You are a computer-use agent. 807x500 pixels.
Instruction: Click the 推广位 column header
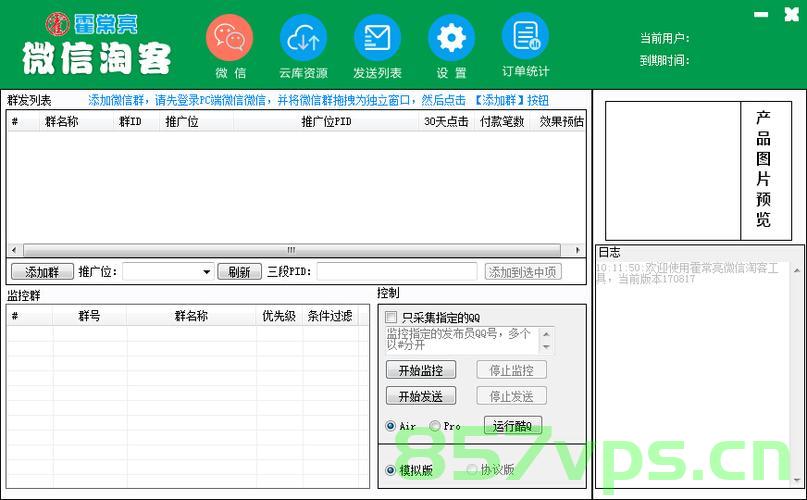click(x=196, y=122)
